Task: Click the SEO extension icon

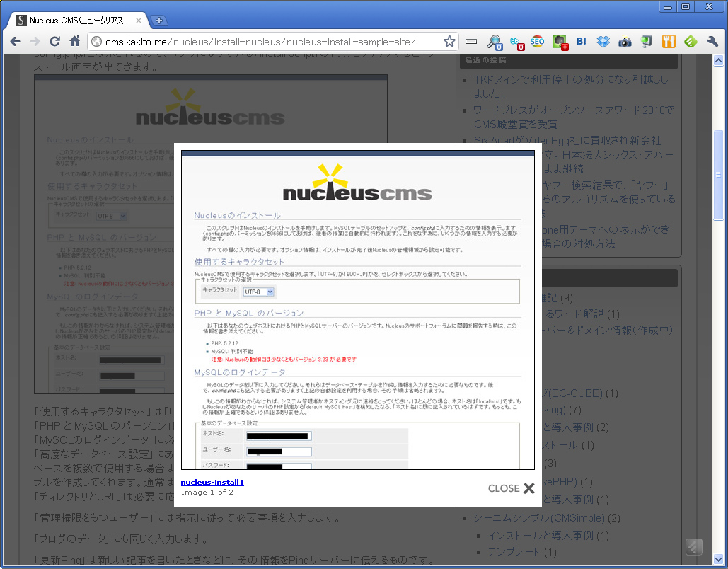Action: pyautogui.click(x=538, y=42)
